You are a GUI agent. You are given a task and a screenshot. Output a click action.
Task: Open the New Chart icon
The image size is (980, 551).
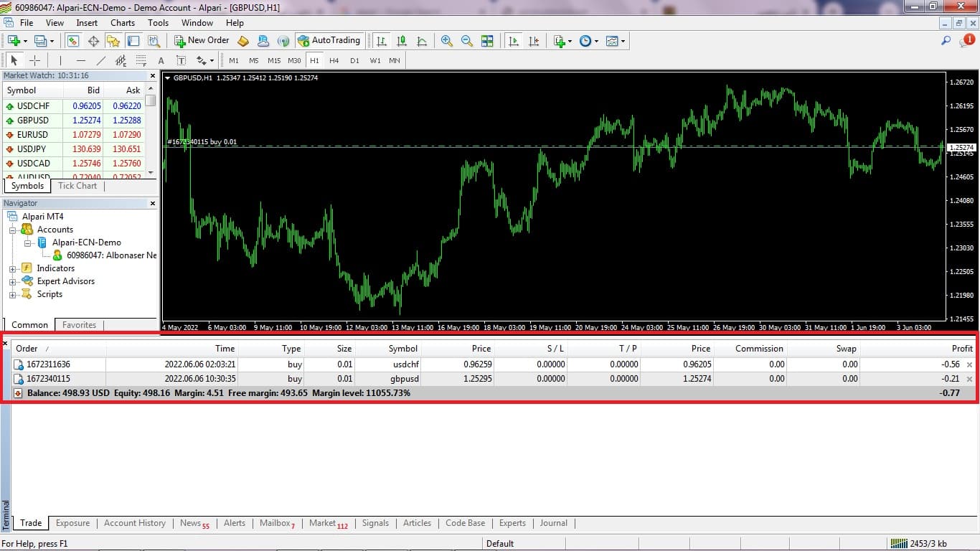(x=14, y=41)
